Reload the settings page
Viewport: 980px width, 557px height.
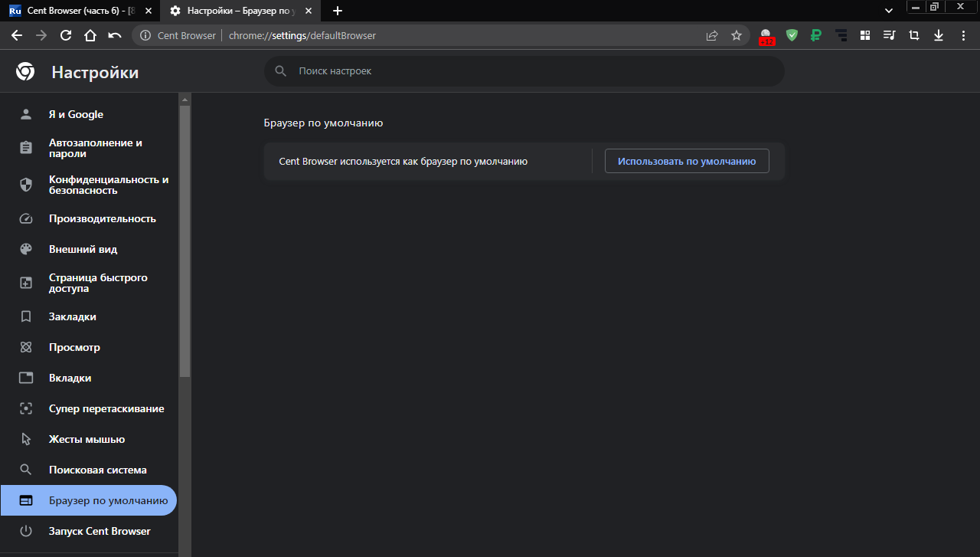click(66, 35)
